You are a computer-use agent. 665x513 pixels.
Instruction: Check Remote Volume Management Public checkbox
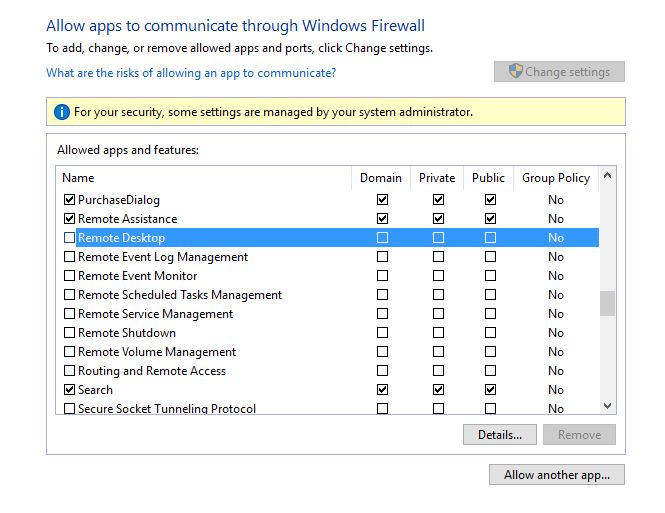(x=490, y=351)
